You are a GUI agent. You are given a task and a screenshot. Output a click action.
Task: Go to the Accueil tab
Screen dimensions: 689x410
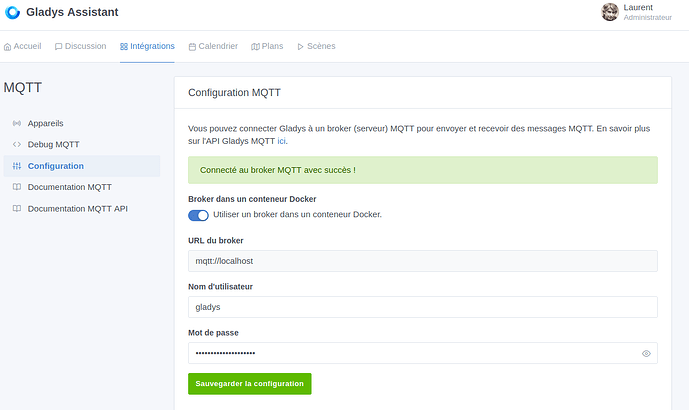click(x=23, y=46)
